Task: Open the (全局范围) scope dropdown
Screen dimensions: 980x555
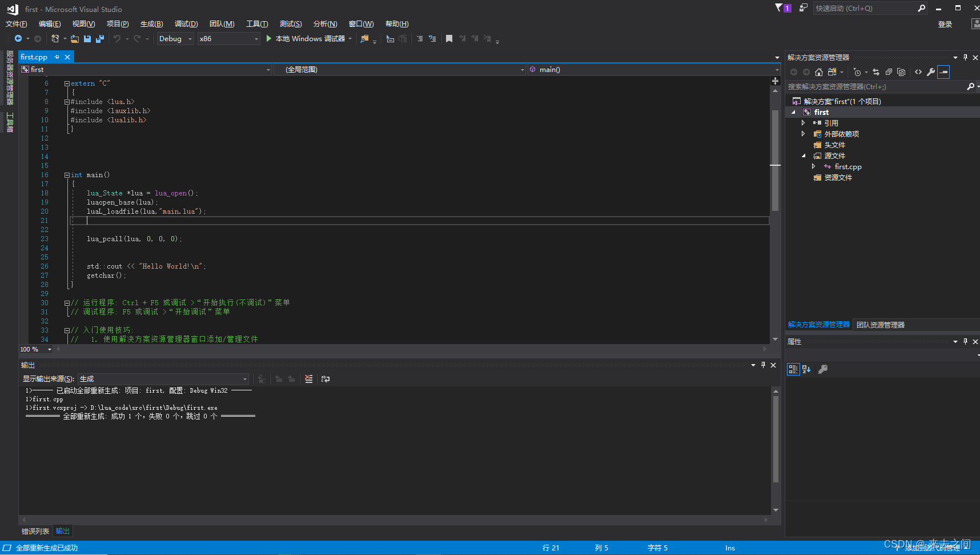Action: click(x=400, y=70)
